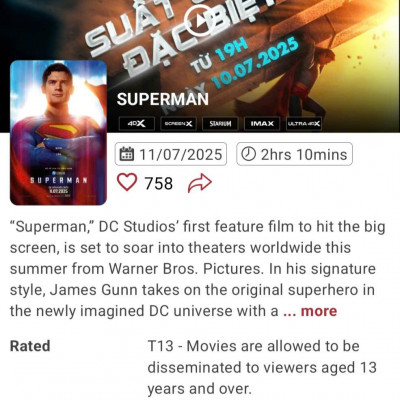
Task: Select the IMAX format badge
Action: pyautogui.click(x=262, y=124)
